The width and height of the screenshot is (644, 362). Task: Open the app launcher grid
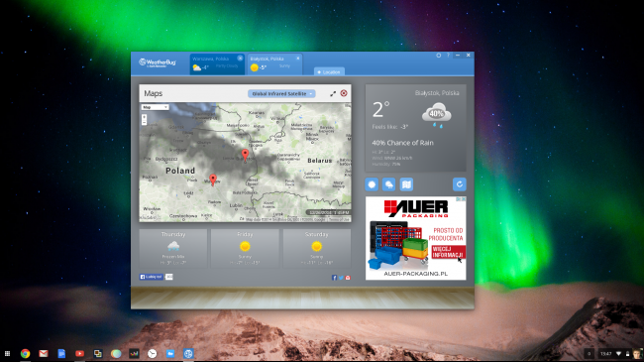pyautogui.click(x=7, y=354)
